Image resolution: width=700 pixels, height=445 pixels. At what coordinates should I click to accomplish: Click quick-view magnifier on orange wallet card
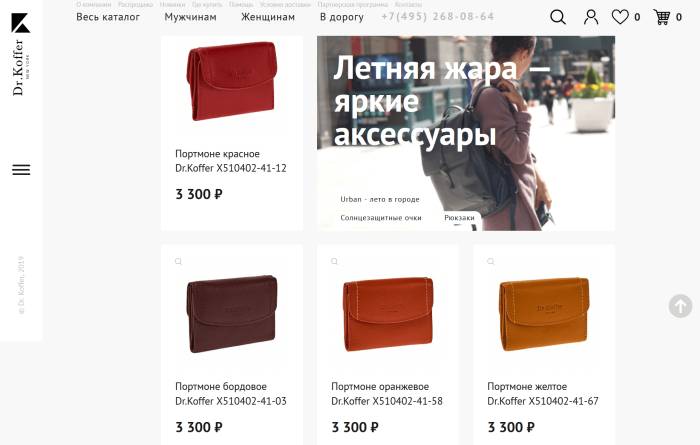point(334,261)
